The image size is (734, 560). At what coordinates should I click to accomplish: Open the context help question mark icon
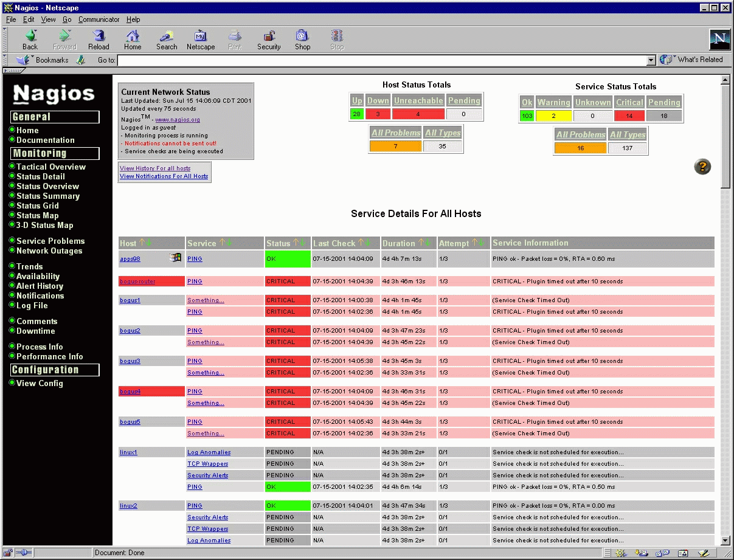[x=702, y=167]
